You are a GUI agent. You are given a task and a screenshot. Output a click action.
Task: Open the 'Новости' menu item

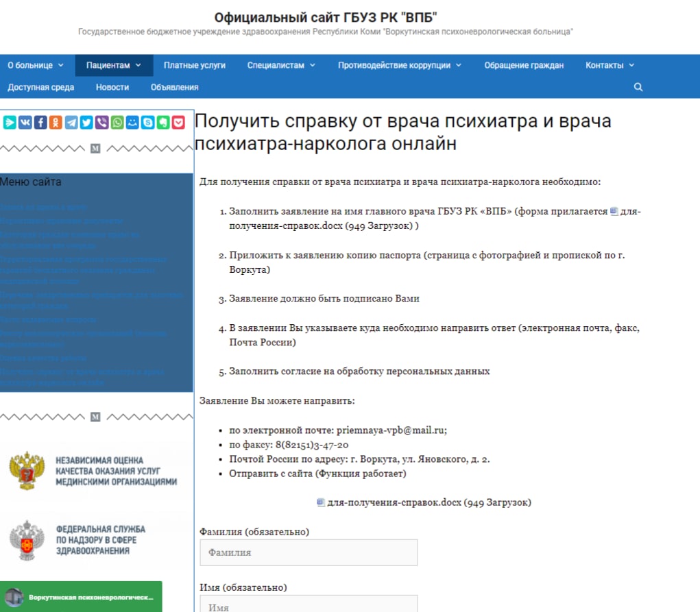point(112,87)
